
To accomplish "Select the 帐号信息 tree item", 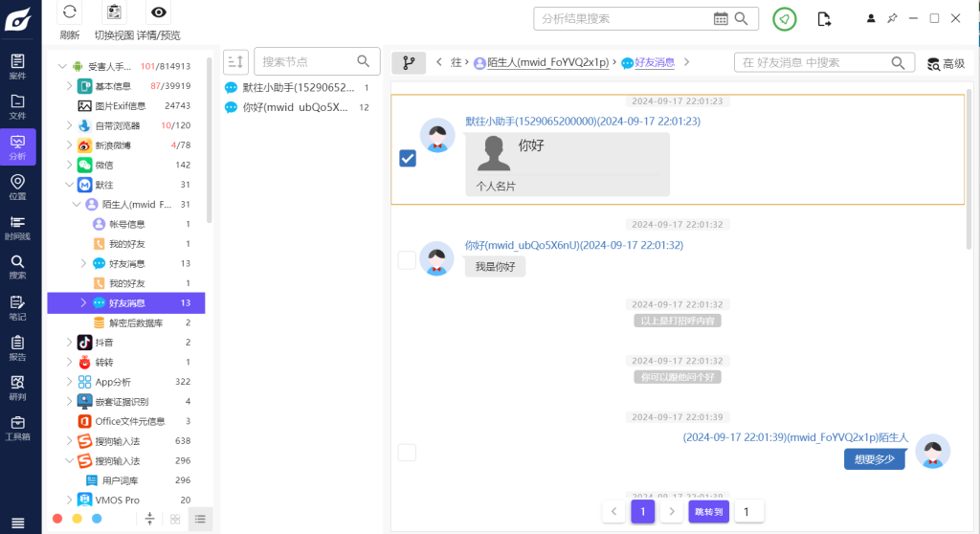I will pos(126,224).
